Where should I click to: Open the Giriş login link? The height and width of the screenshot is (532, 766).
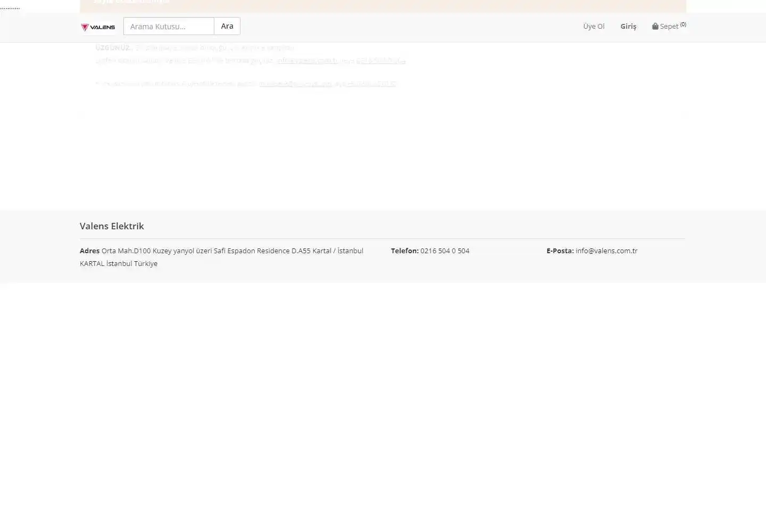pos(628,26)
